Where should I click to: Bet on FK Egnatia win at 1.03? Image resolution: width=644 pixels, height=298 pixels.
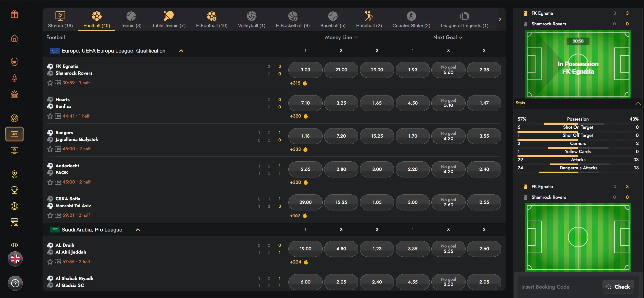pos(305,70)
